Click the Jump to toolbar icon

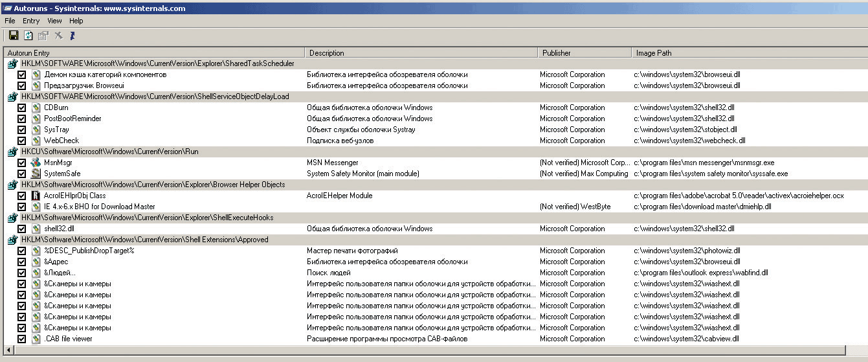pos(72,36)
